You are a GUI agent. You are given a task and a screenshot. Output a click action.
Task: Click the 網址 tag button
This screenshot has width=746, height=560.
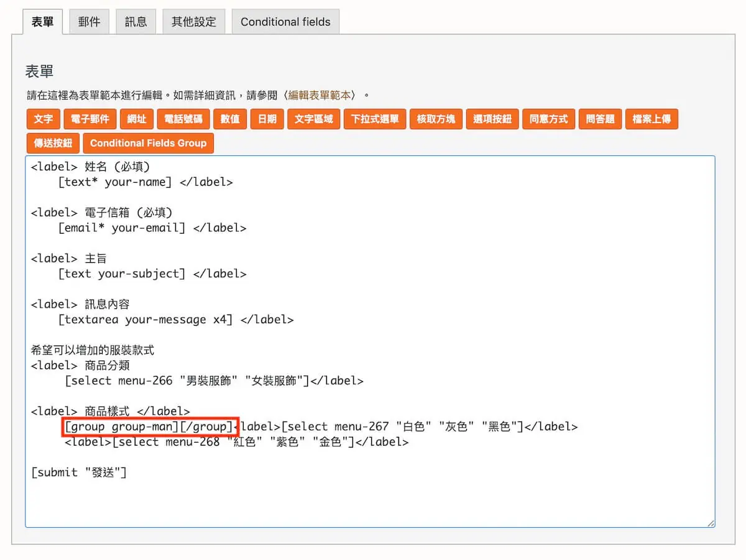[137, 119]
